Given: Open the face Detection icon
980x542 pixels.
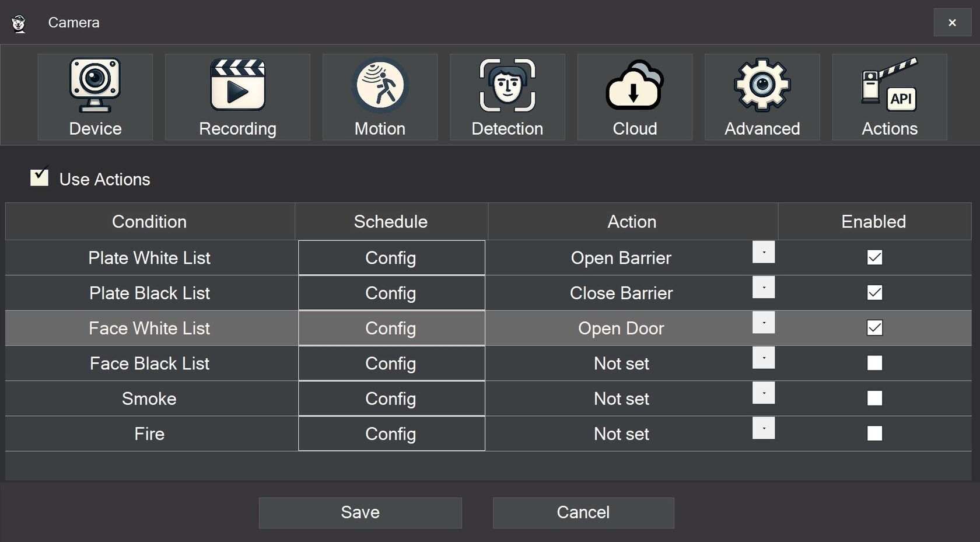Looking at the screenshot, I should click(507, 86).
